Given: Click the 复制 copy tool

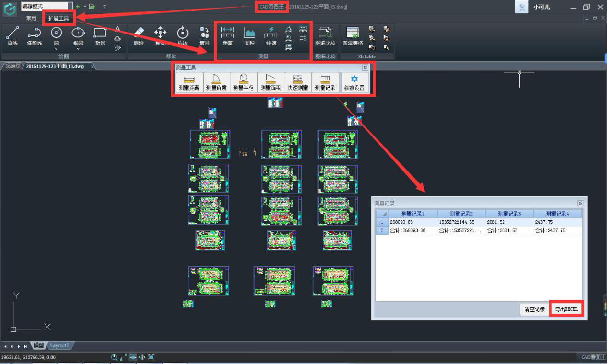Looking at the screenshot, I should (204, 36).
